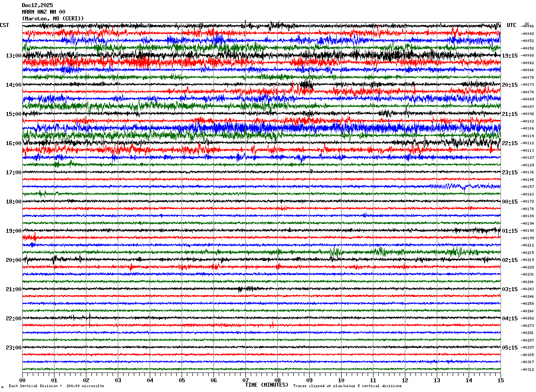The width and height of the screenshot is (536, 392).
Task: Click the "CST" timezone label
Action: click(x=4, y=25)
